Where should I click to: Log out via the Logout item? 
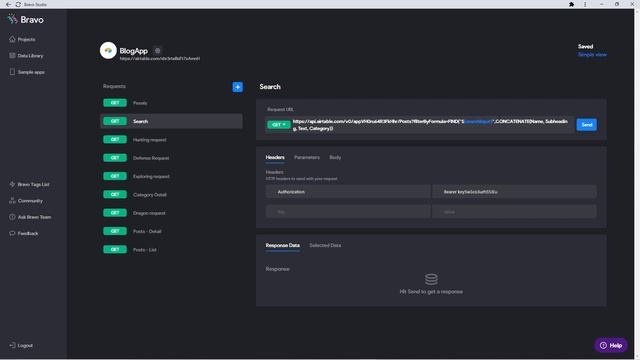[21, 345]
